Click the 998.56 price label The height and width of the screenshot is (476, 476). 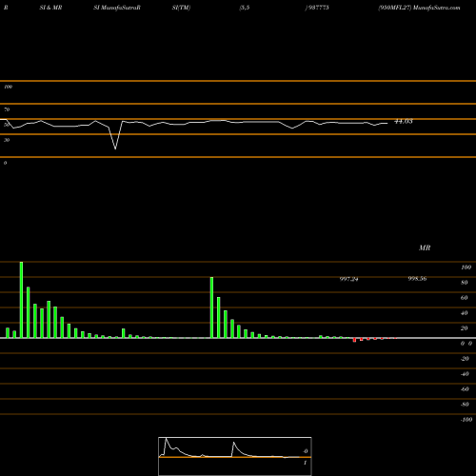(x=417, y=279)
